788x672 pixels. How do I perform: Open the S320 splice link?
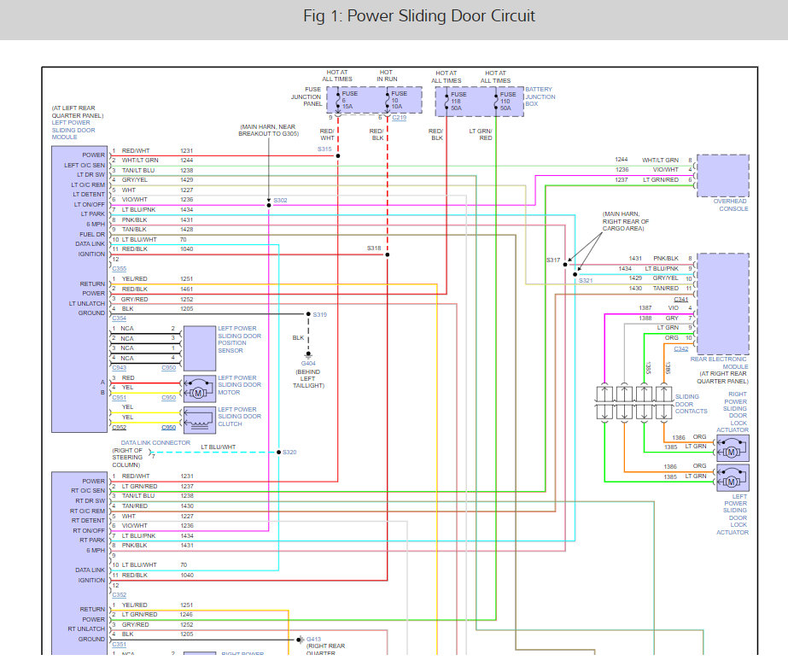click(x=289, y=453)
